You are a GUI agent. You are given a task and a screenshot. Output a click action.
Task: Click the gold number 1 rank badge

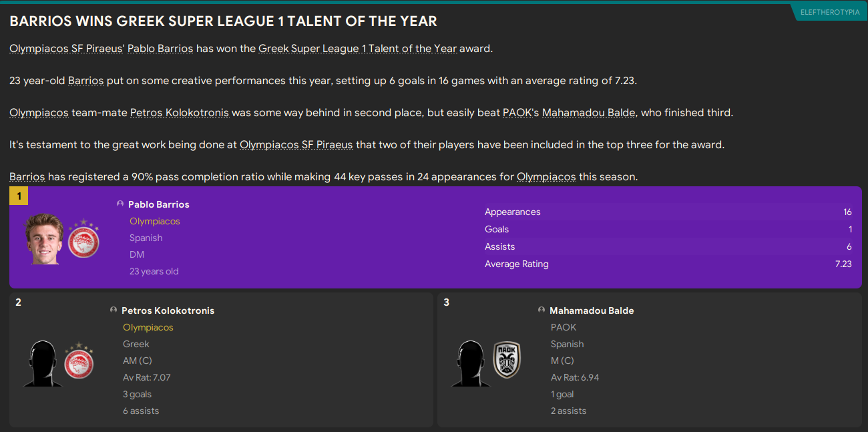pos(19,196)
